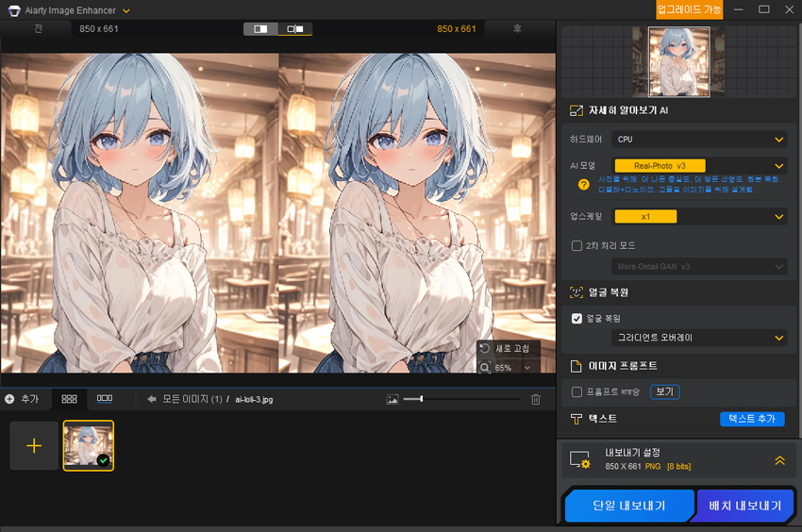Enable the prompt checkbox

[576, 391]
